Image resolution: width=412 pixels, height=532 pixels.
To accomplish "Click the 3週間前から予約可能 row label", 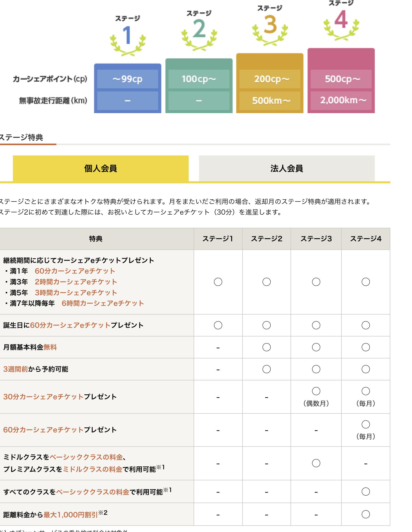I will [x=36, y=369].
